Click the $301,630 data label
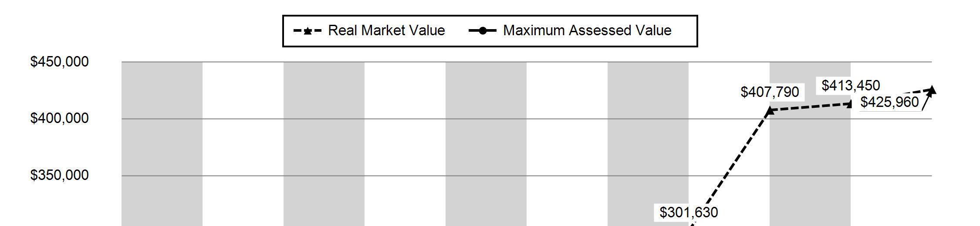This screenshot has width=980, height=226. click(689, 212)
